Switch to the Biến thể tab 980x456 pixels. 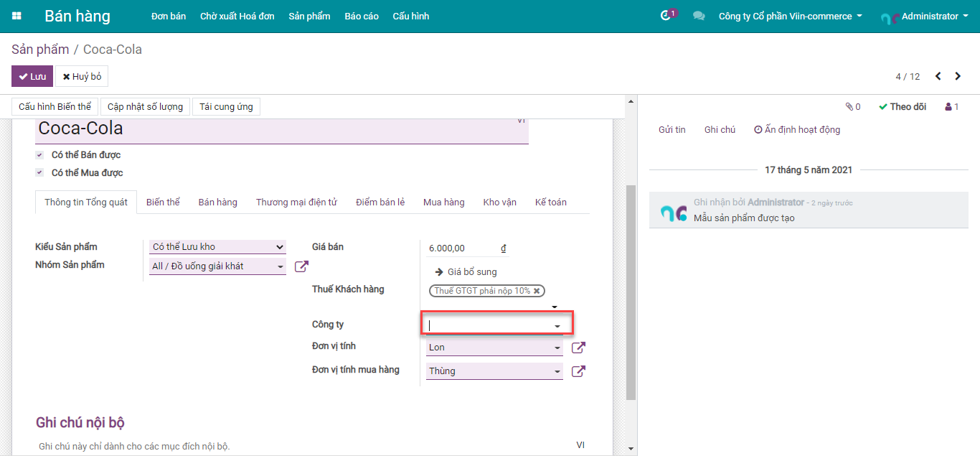coord(163,203)
